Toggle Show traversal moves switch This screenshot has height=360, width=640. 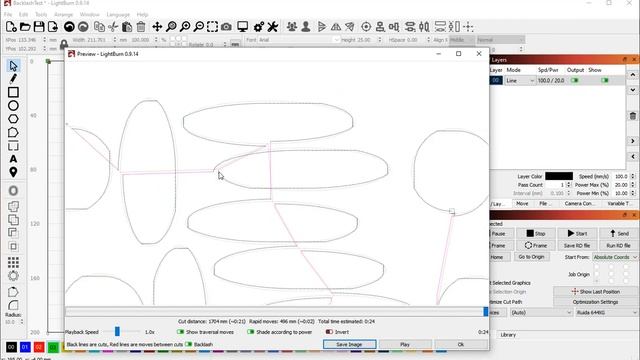pyautogui.click(x=180, y=332)
